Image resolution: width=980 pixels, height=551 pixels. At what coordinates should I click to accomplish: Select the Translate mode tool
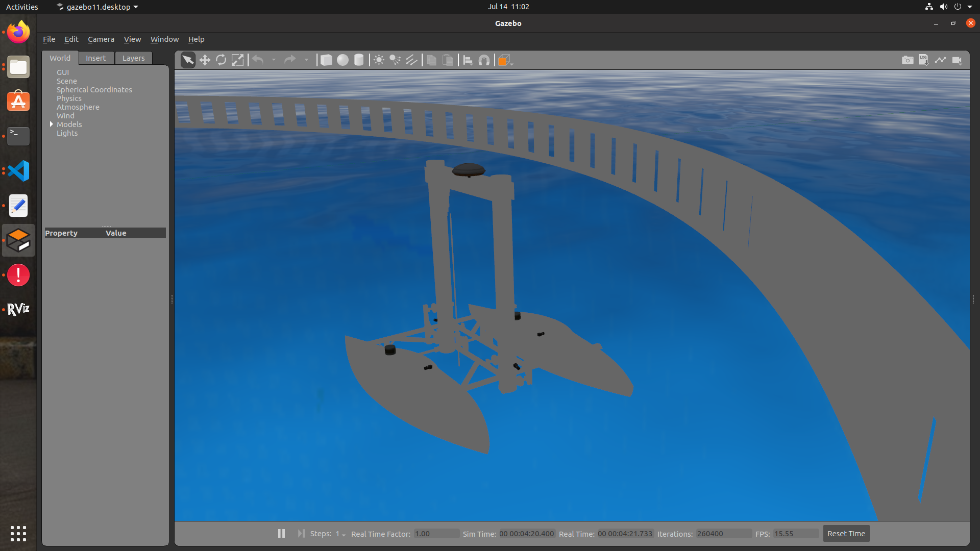pos(205,60)
